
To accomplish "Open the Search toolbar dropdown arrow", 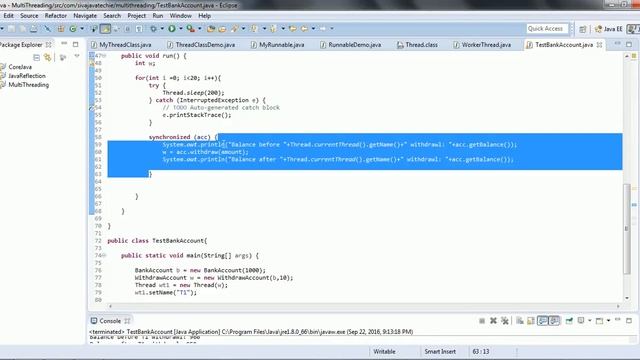I will click(x=243, y=29).
